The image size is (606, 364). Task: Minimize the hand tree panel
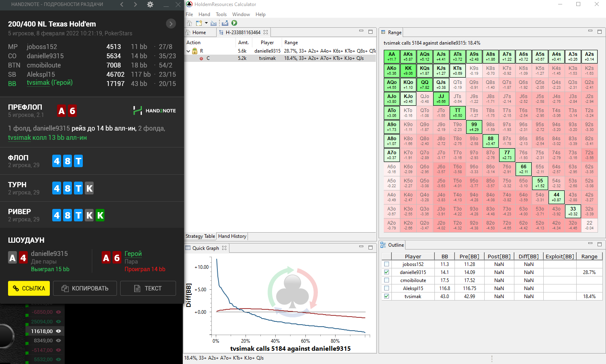pyautogui.click(x=361, y=31)
